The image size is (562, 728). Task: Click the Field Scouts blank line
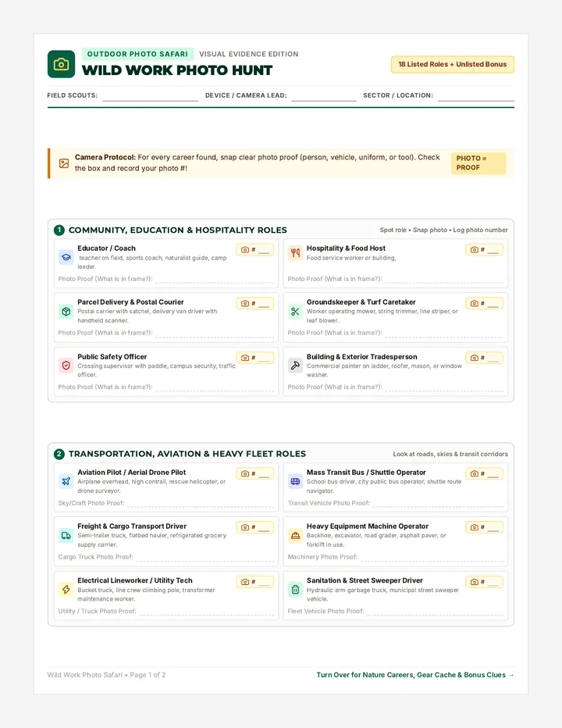click(x=151, y=97)
